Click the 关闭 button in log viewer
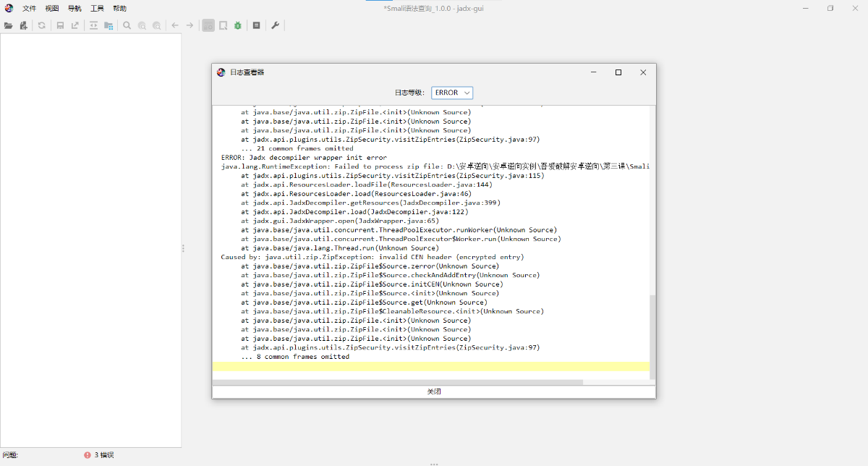The height and width of the screenshot is (466, 868). point(434,391)
